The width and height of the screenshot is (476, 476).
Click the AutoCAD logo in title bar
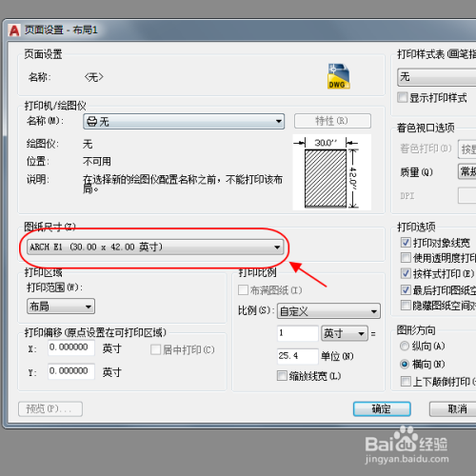tap(14, 30)
